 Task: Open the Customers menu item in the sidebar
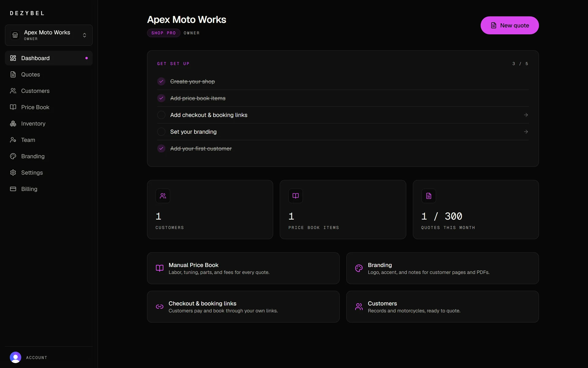point(49,91)
